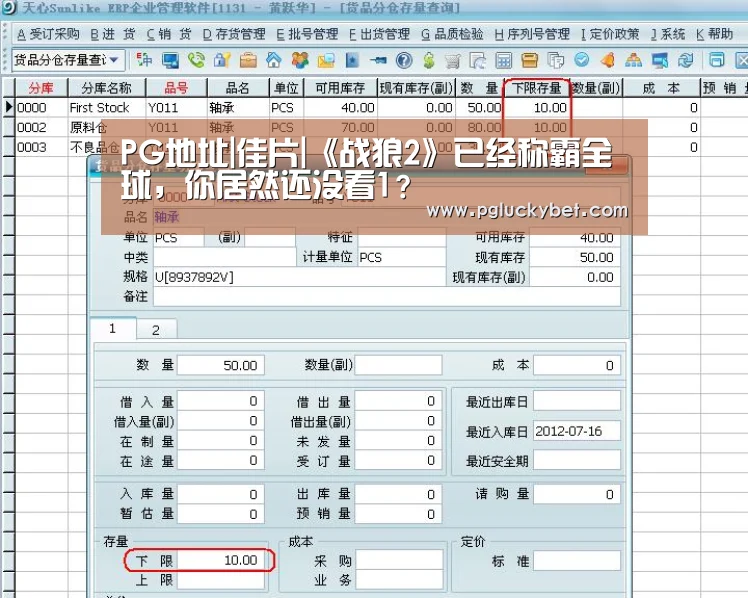The width and height of the screenshot is (748, 598).
Task: Click the 可用库存 column header
Action: 340,88
